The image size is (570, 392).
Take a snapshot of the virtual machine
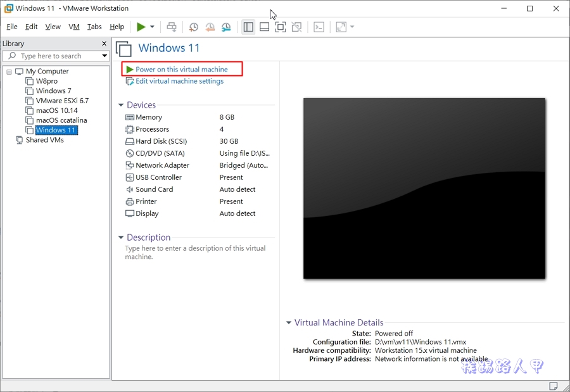[193, 27]
